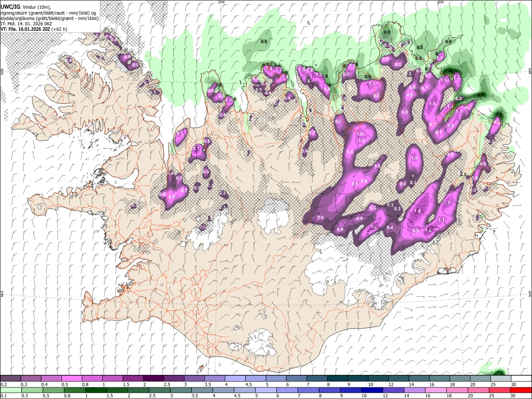Click the 2.5 label on the upper legend
This screenshot has width=532, height=399.
tap(166, 384)
